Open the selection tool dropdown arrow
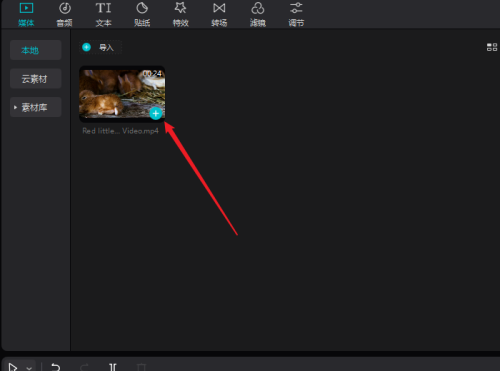This screenshot has width=500, height=371. coord(29,368)
